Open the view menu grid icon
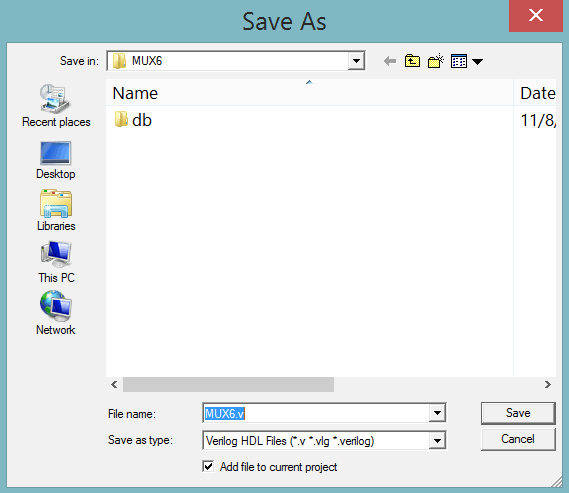Image resolution: width=569 pixels, height=493 pixels. pyautogui.click(x=459, y=61)
